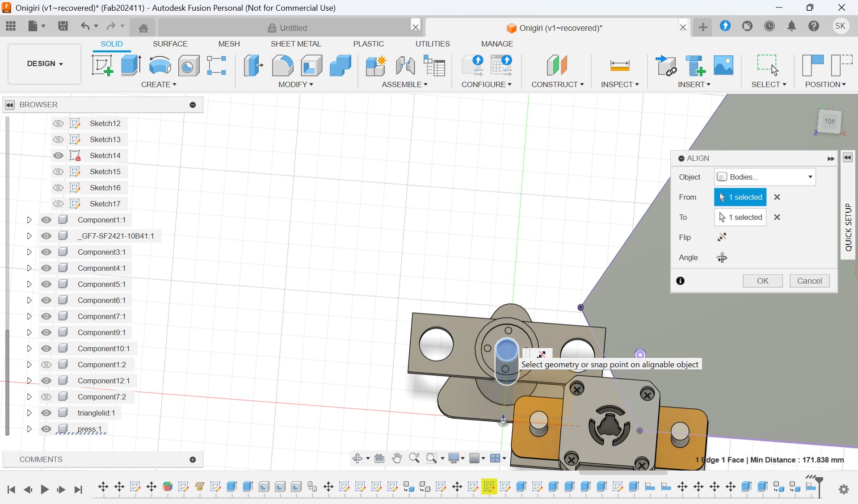Toggle visibility of trianglelid:1

point(46,413)
